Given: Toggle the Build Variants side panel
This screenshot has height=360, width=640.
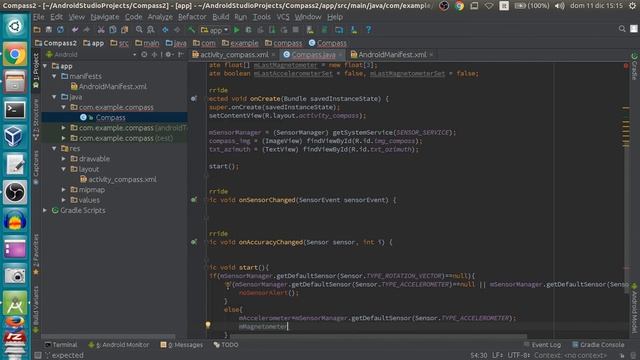Looking at the screenshot, I should [36, 309].
